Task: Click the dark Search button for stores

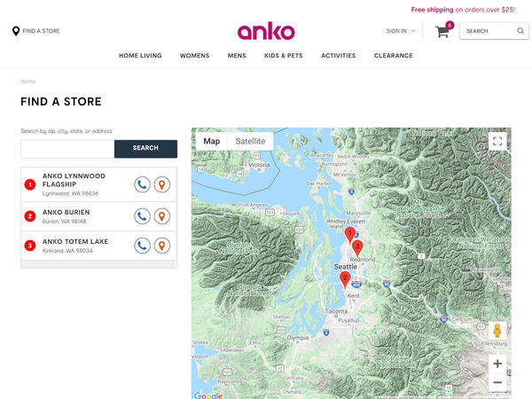Action: pyautogui.click(x=145, y=149)
